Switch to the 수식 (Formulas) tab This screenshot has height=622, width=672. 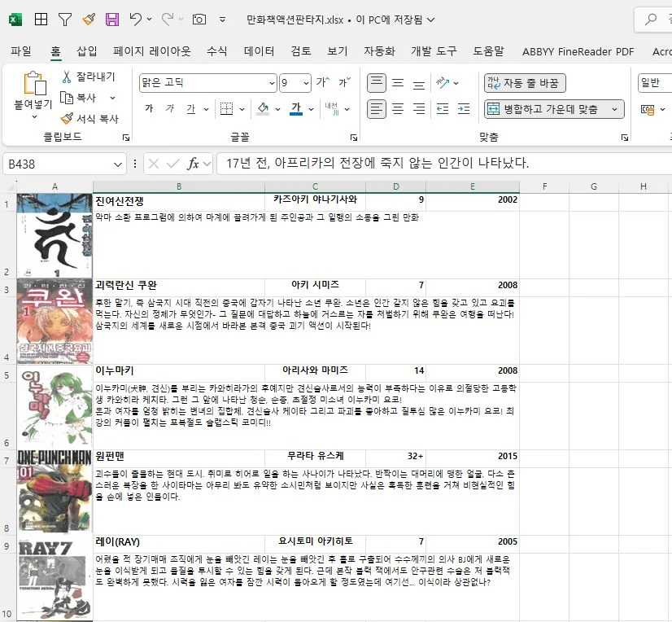click(x=217, y=51)
